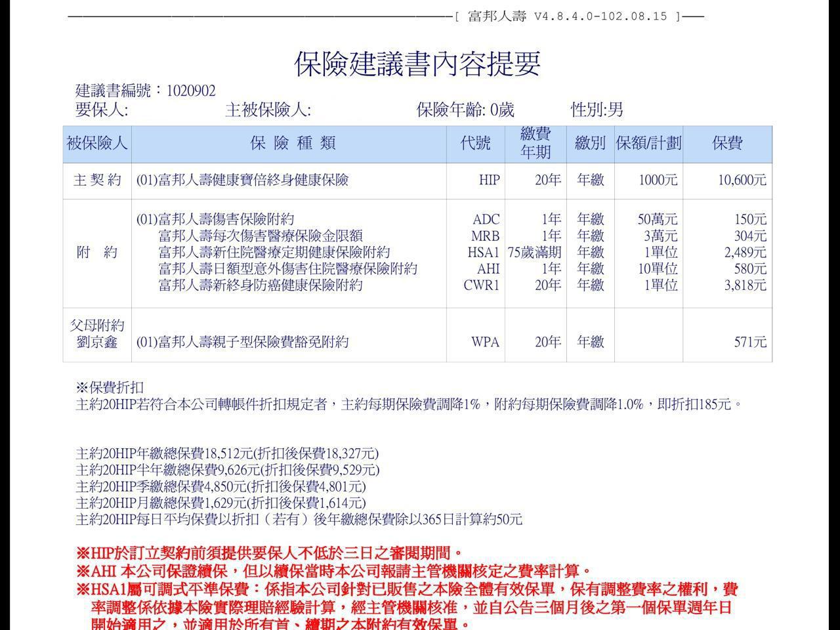Select the ADC code
The width and height of the screenshot is (840, 630).
click(486, 219)
